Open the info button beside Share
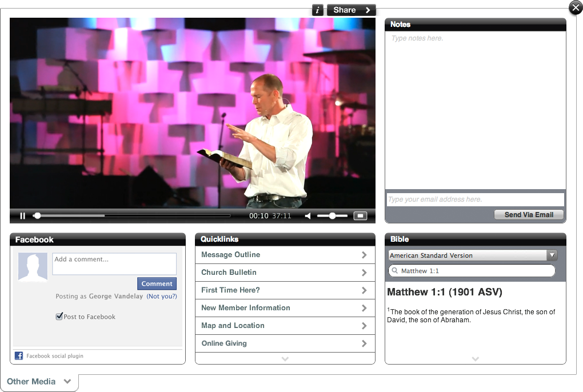Screen dimensions: 583x392 pos(317,10)
